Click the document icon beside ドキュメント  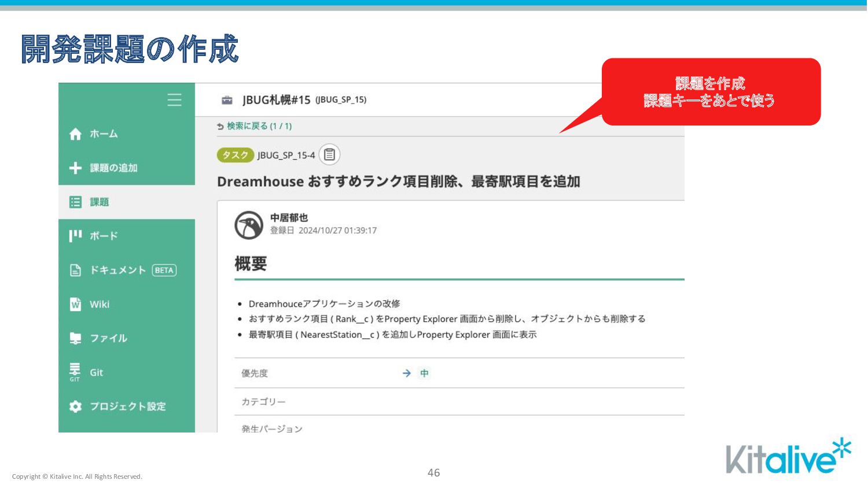click(x=75, y=270)
